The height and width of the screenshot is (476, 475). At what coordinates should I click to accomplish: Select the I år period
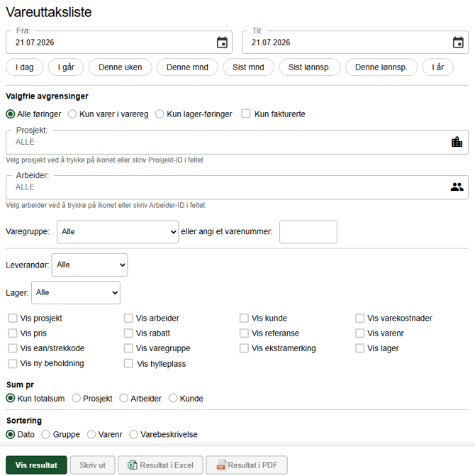click(438, 67)
